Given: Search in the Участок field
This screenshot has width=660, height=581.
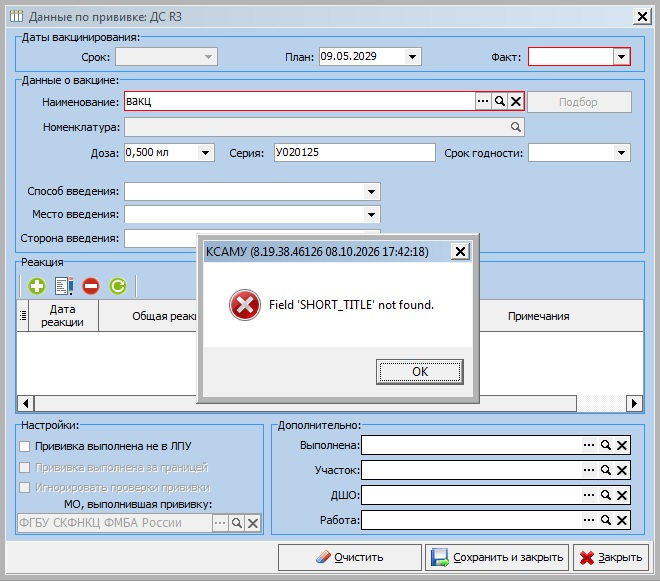Looking at the screenshot, I should [x=606, y=470].
